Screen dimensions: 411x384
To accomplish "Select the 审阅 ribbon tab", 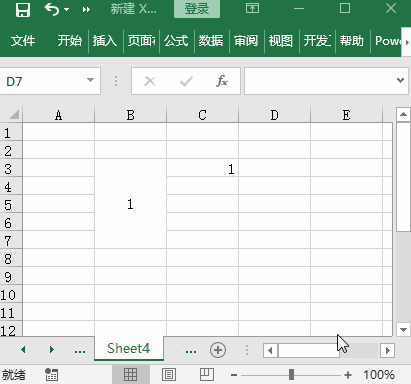I will tap(246, 41).
